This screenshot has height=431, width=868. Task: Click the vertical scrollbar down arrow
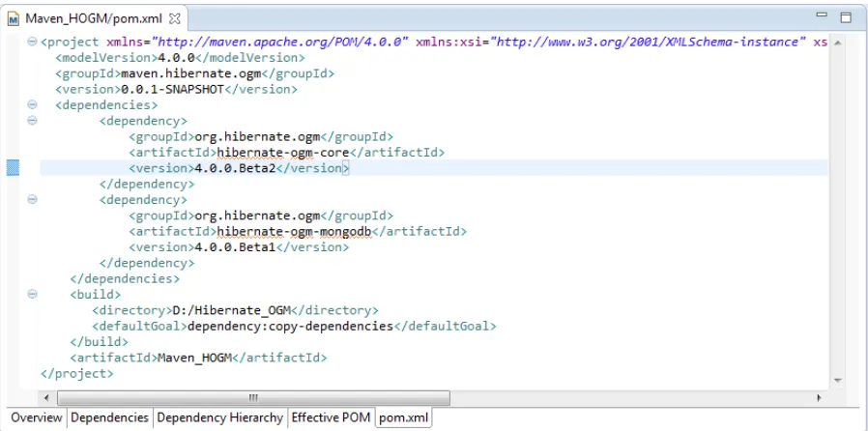click(x=837, y=380)
